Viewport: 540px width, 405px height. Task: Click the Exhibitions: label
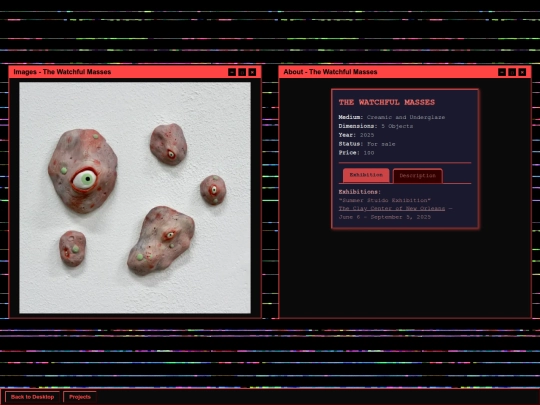(x=360, y=192)
